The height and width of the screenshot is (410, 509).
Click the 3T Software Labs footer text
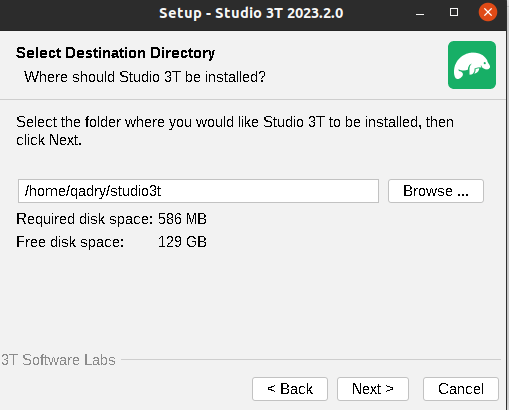[x=58, y=360]
